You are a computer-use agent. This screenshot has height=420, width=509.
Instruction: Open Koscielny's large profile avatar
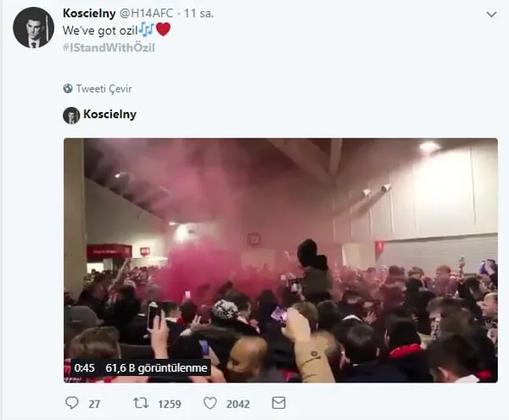(33, 28)
